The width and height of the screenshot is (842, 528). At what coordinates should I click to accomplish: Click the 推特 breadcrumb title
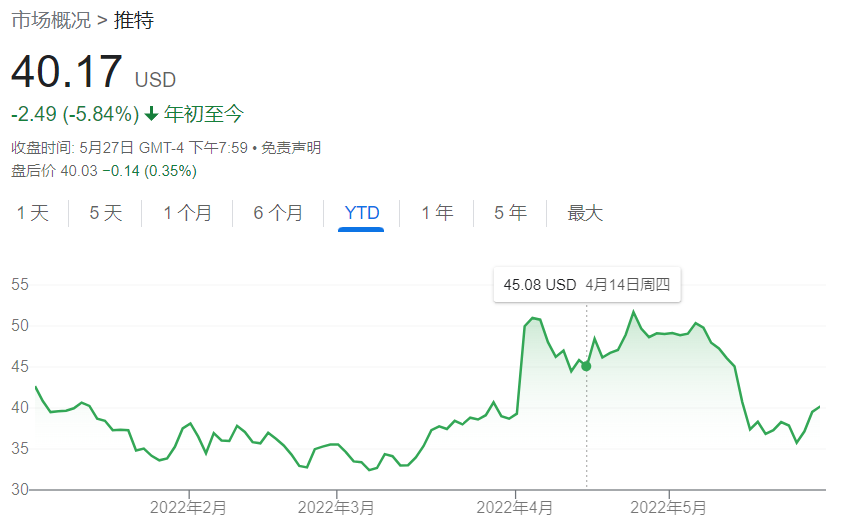point(134,20)
